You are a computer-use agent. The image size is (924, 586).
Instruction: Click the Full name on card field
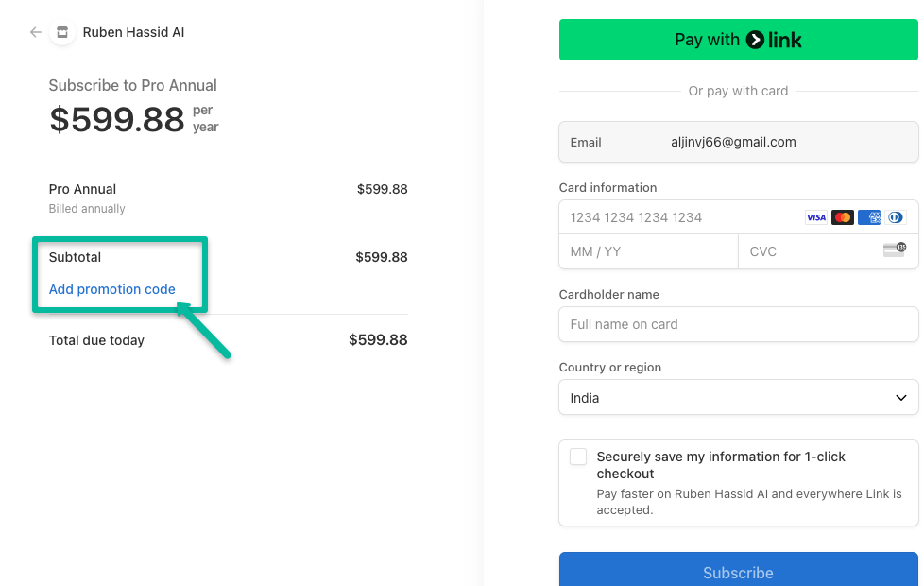click(x=738, y=324)
